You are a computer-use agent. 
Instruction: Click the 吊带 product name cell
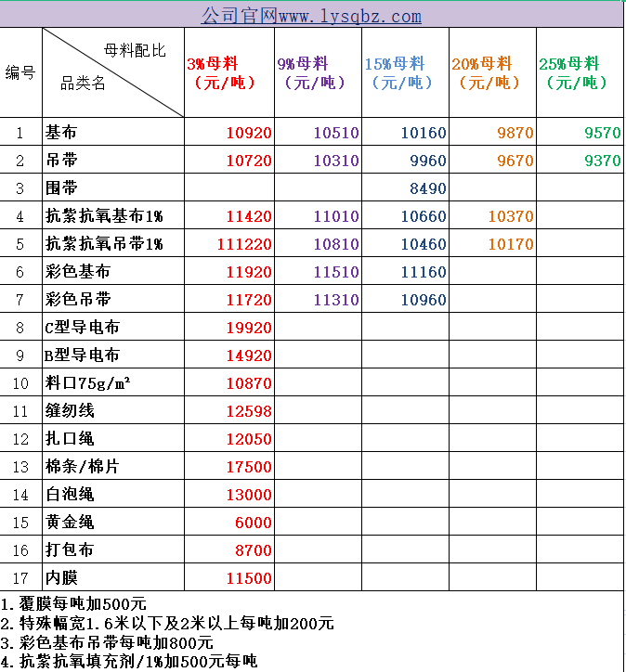pyautogui.click(x=113, y=160)
